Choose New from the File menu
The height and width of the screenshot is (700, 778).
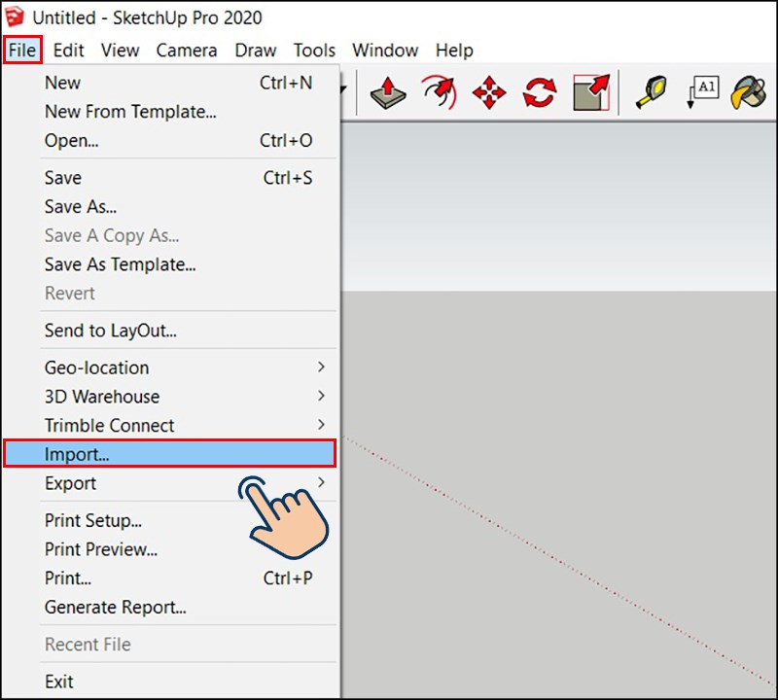point(170,83)
